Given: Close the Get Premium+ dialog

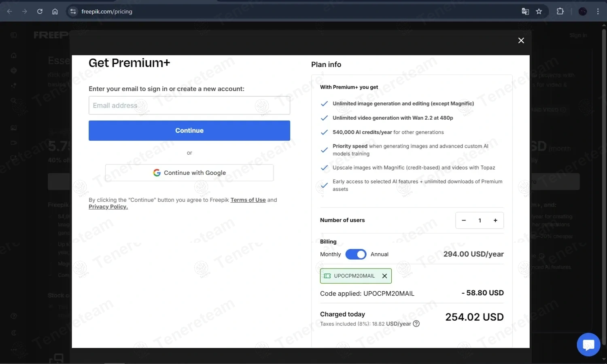Looking at the screenshot, I should [x=521, y=40].
